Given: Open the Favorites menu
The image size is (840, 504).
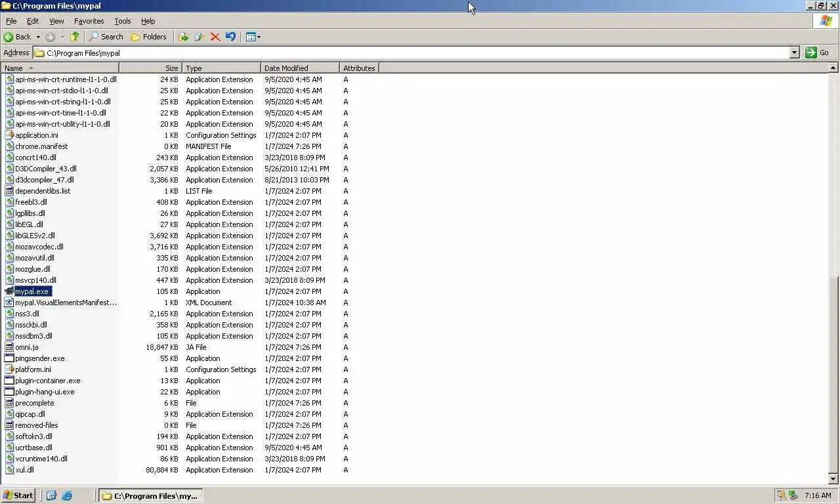Looking at the screenshot, I should tap(89, 21).
